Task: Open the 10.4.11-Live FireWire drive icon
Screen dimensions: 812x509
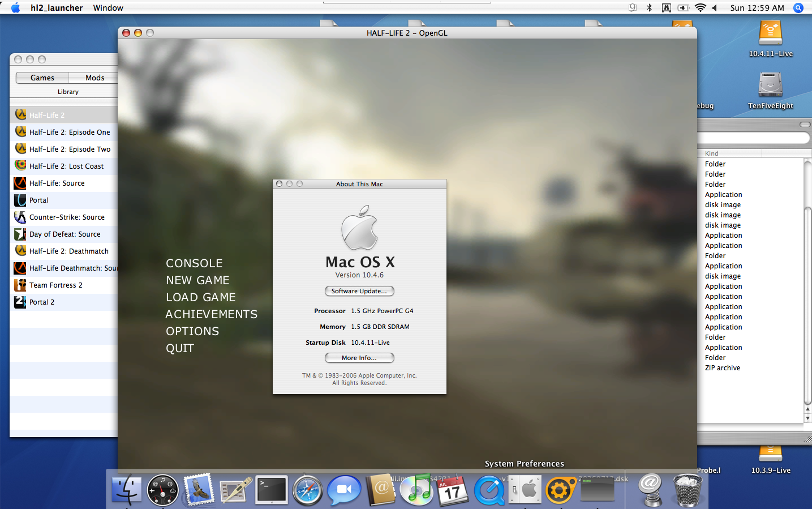Action: (771, 34)
